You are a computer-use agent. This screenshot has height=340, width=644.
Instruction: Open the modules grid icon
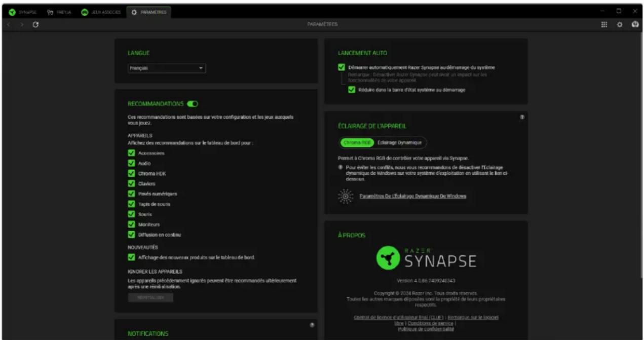click(x=604, y=24)
